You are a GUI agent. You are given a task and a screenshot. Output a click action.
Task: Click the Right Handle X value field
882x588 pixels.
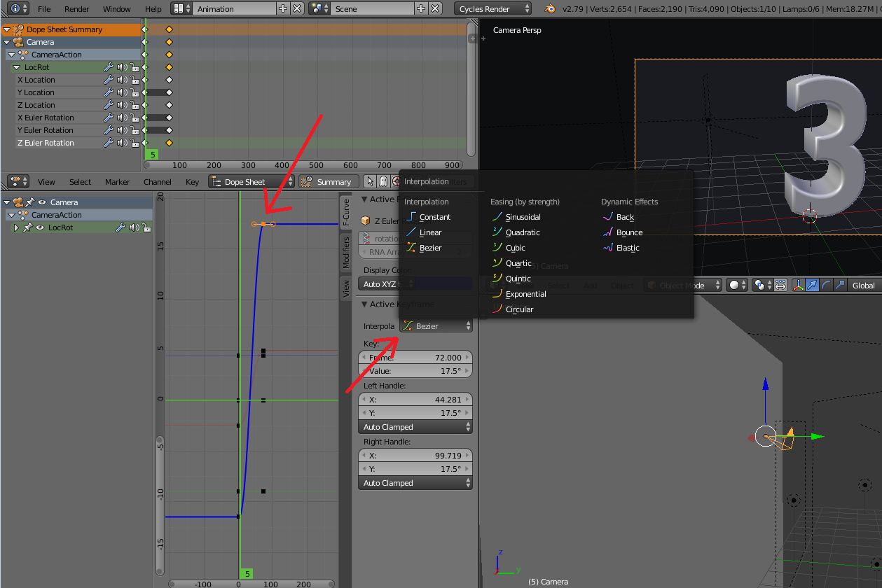coord(415,455)
